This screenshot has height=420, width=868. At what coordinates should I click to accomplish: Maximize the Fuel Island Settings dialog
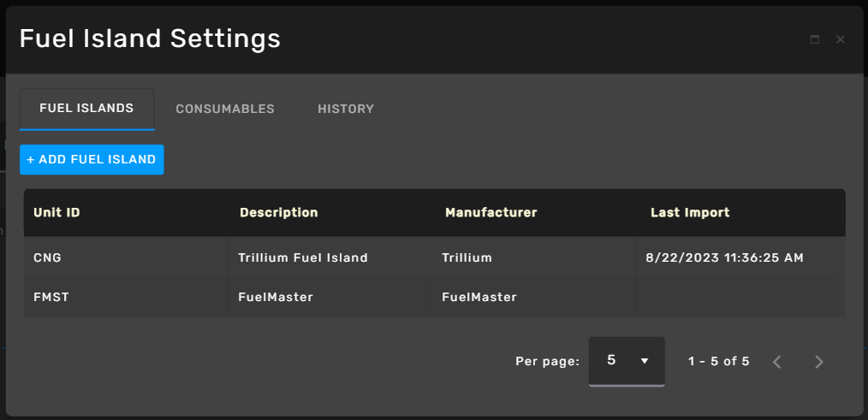[x=814, y=39]
